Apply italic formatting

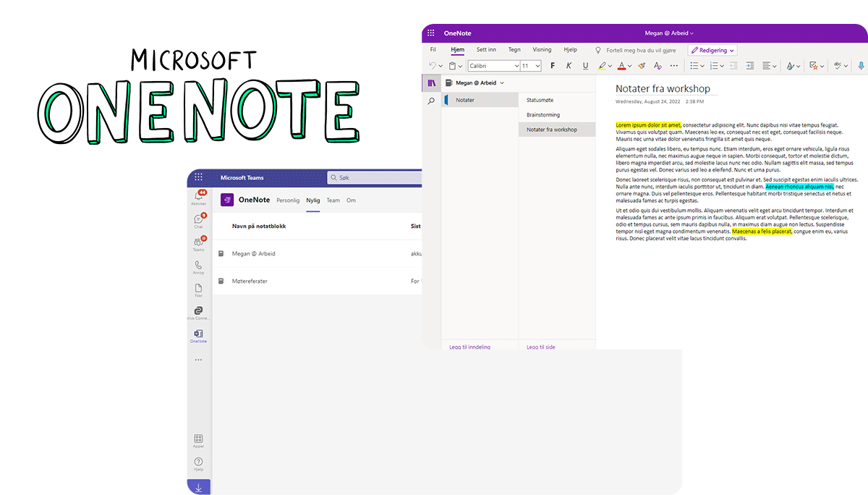(x=569, y=66)
